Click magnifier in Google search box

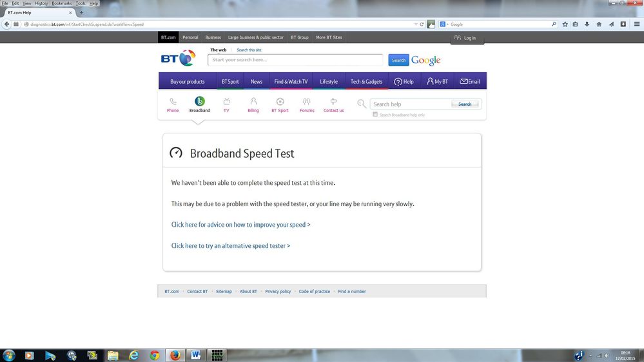pyautogui.click(x=554, y=24)
